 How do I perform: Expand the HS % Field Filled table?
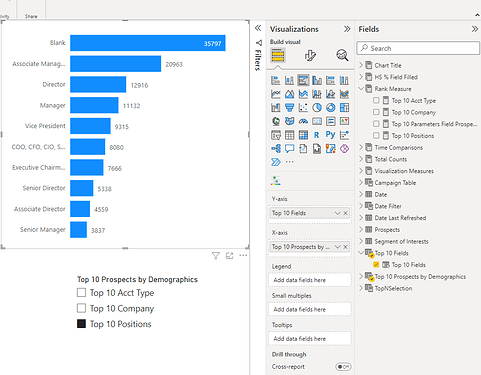tap(361, 77)
